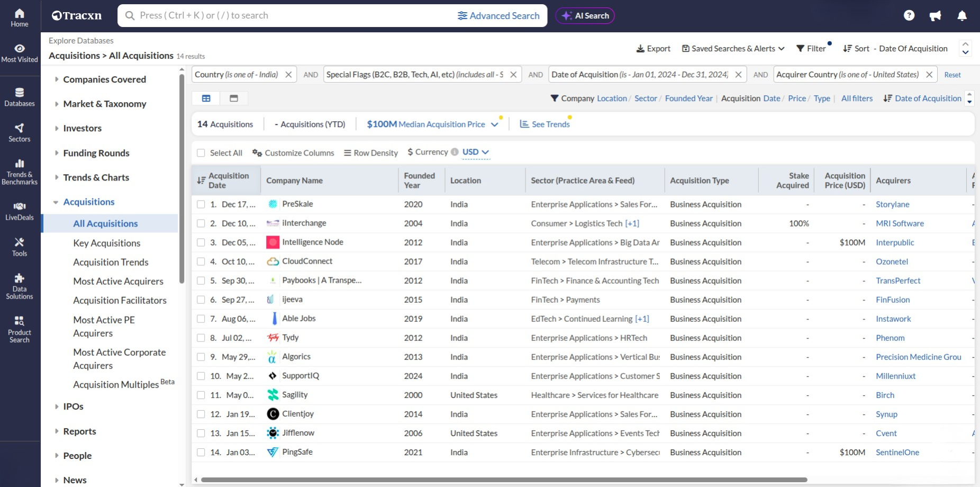Enable the Select All checkbox
This screenshot has width=980, height=487.
click(201, 152)
